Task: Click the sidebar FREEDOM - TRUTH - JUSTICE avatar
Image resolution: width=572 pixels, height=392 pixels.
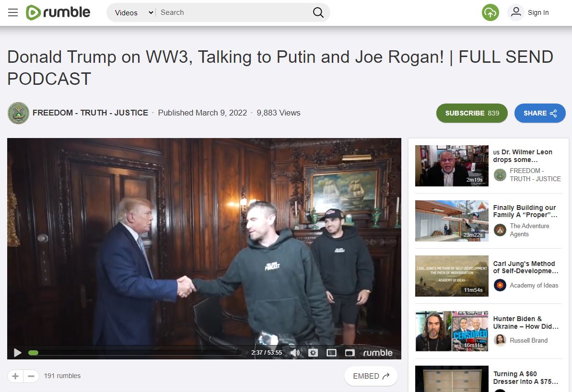Action: (500, 175)
